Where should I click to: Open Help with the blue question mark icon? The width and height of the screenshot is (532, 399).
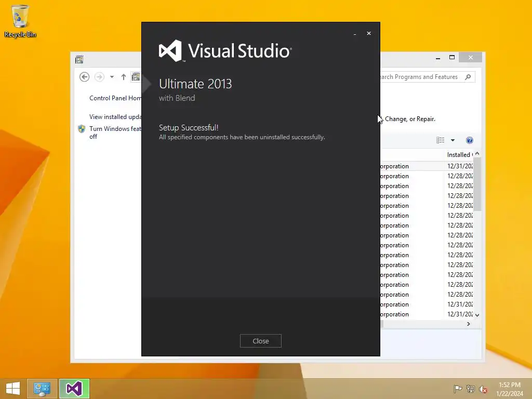click(470, 140)
